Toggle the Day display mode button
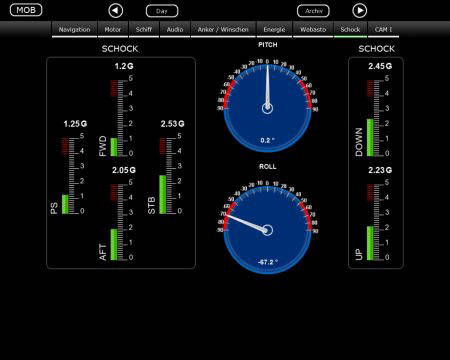Screen dimensions: 450x360 click(162, 11)
